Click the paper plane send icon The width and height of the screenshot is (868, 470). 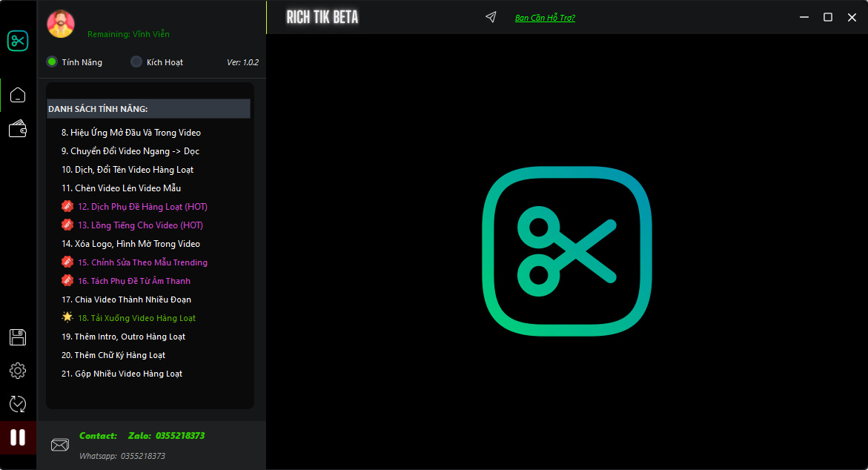[491, 17]
